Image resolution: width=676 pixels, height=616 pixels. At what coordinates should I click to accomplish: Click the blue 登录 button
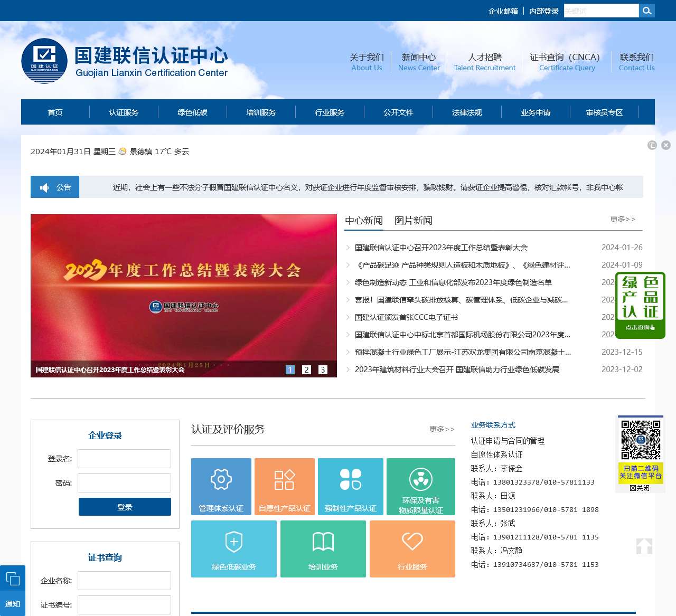click(125, 507)
